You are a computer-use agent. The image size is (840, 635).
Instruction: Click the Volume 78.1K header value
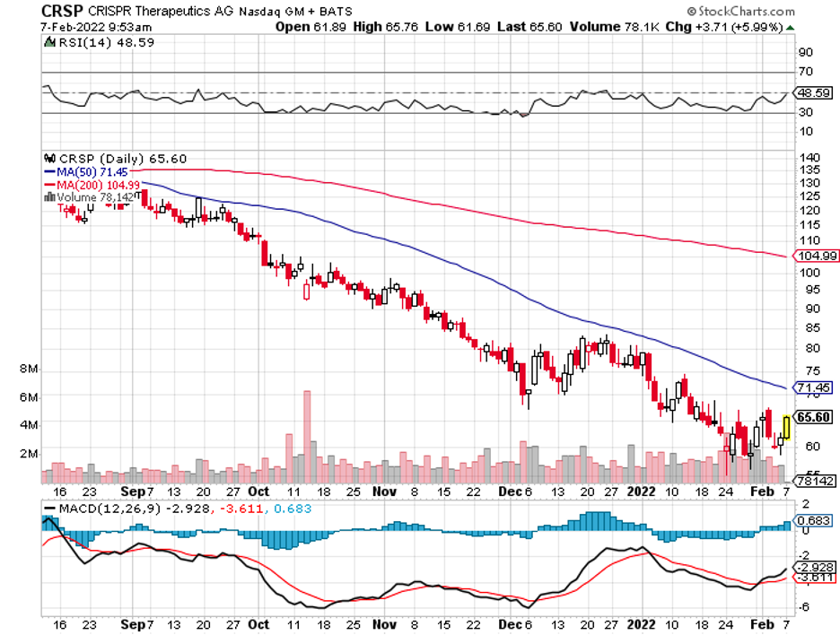click(x=614, y=27)
